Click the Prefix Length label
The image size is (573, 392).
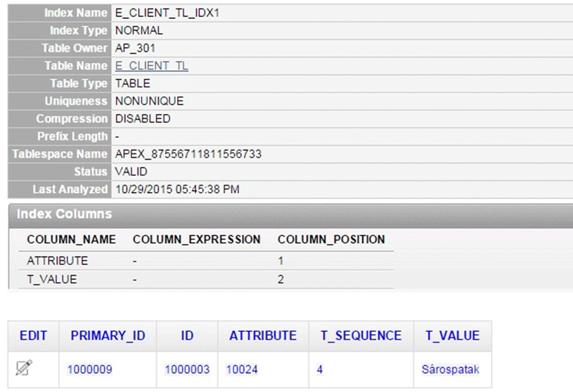click(x=72, y=136)
